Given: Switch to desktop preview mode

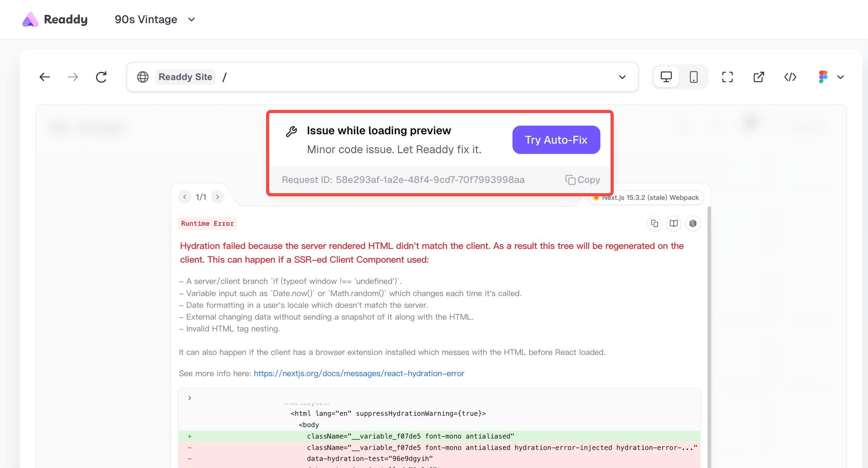Looking at the screenshot, I should [666, 77].
